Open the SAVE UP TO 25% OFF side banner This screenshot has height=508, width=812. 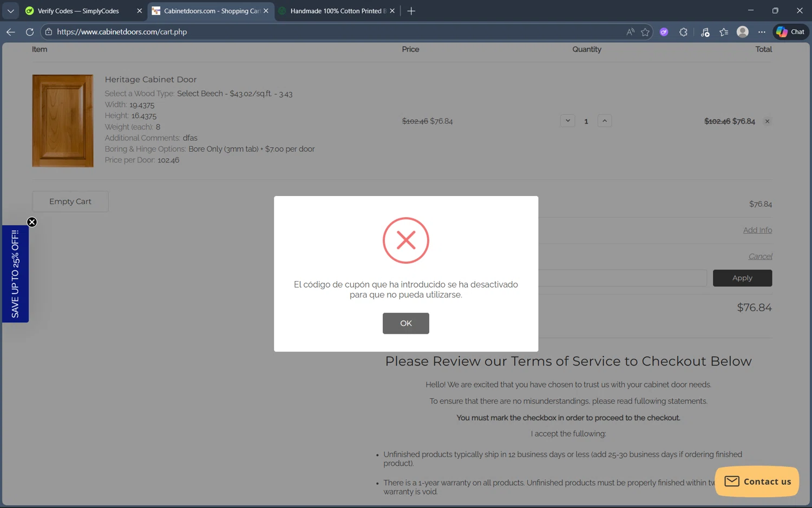[x=15, y=274]
